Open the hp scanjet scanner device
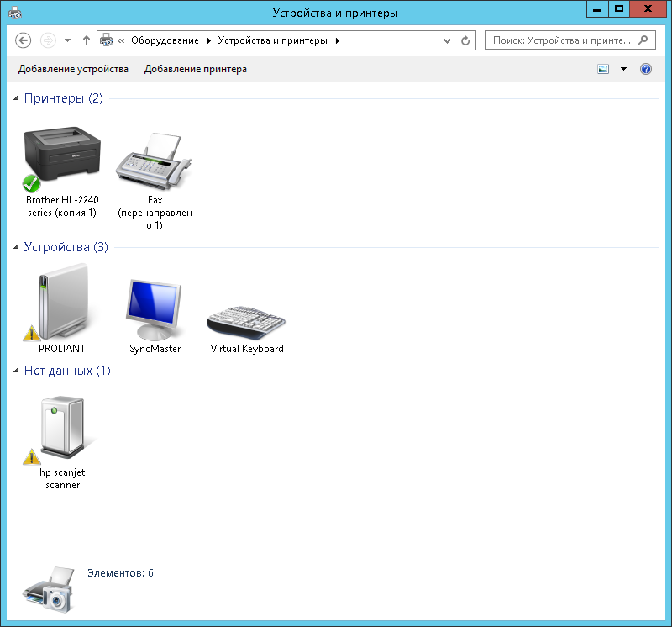 coord(60,426)
